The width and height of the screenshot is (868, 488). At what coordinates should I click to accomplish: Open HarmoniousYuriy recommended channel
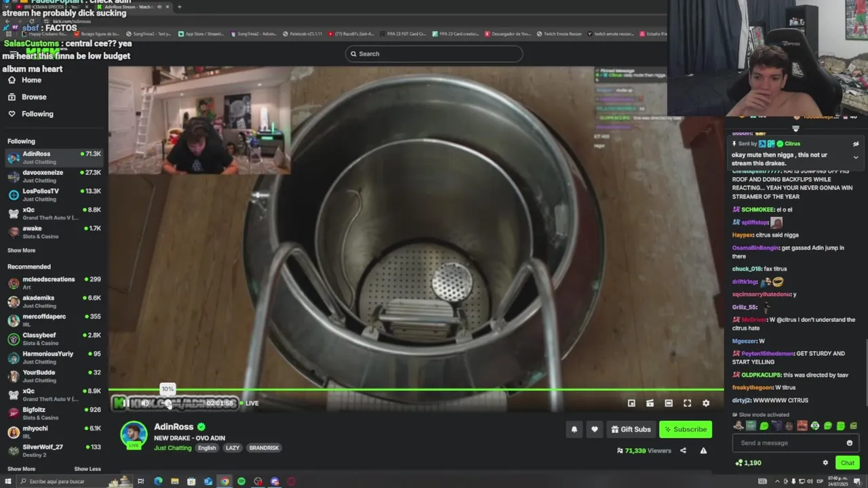pos(54,357)
